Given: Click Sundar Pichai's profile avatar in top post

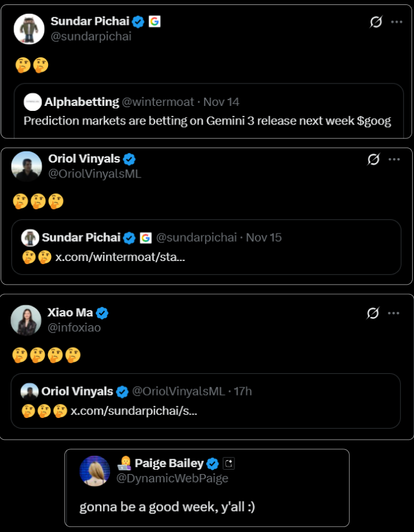Looking at the screenshot, I should 29,29.
